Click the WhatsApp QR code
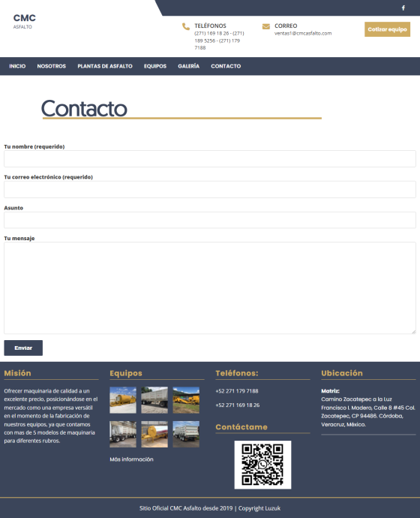420x518 pixels. tap(262, 465)
